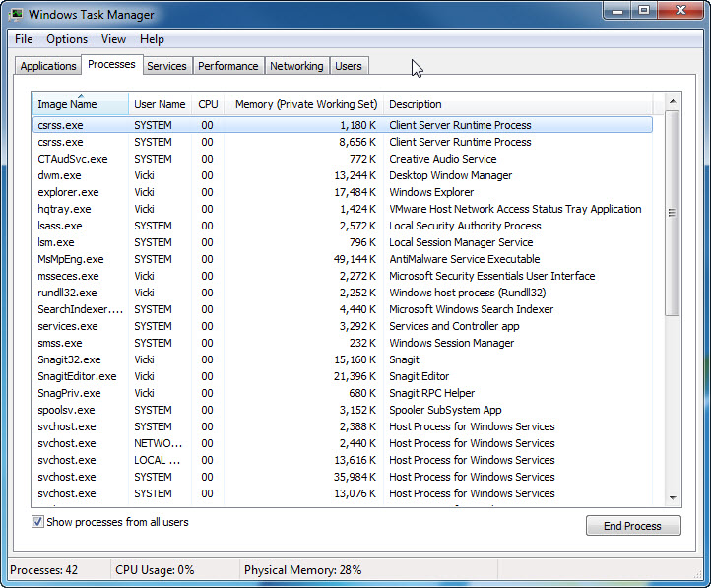Switch to the Applications tab

48,66
